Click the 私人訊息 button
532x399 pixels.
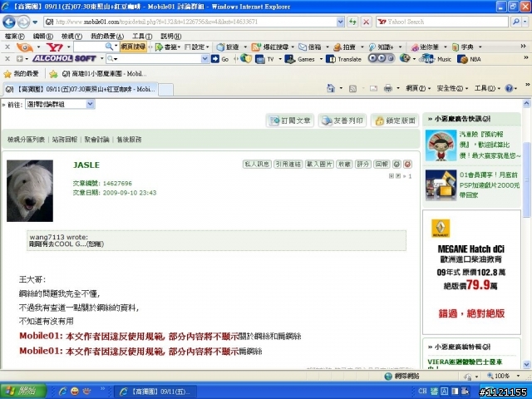257,165
